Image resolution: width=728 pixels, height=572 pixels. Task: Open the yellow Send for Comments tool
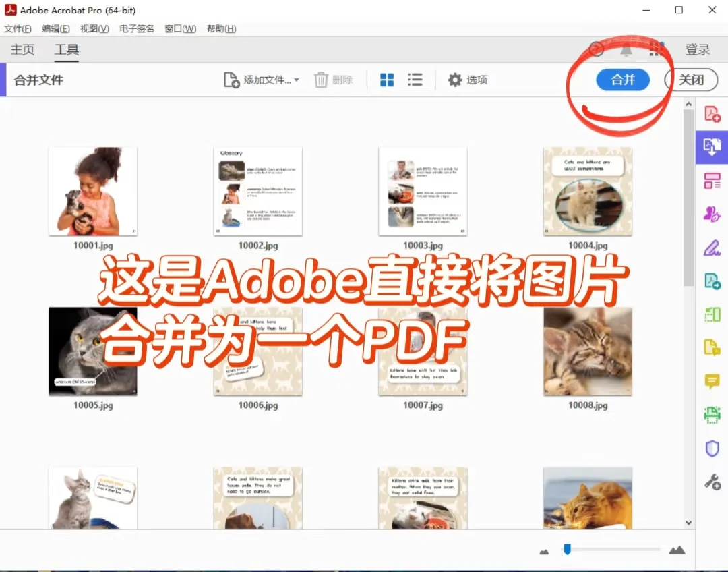(712, 347)
